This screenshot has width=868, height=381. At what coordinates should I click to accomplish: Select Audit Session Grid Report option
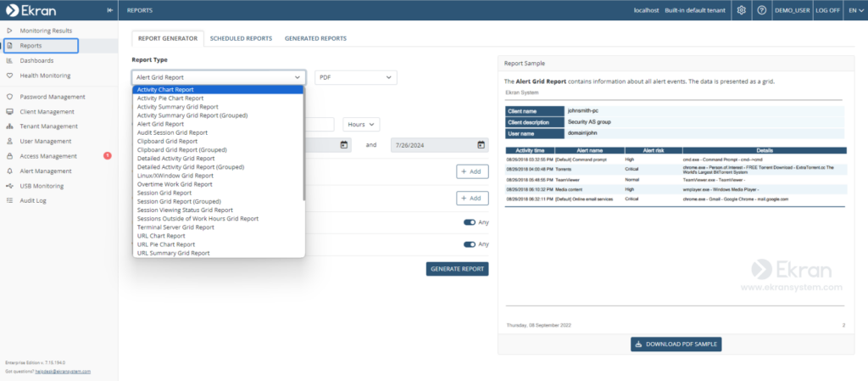click(x=218, y=132)
